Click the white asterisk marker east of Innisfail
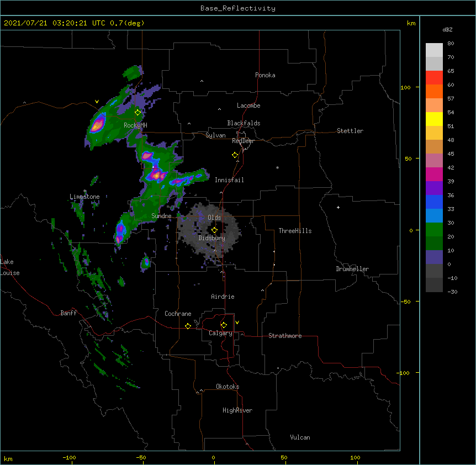This screenshot has height=465, width=476. [277, 168]
